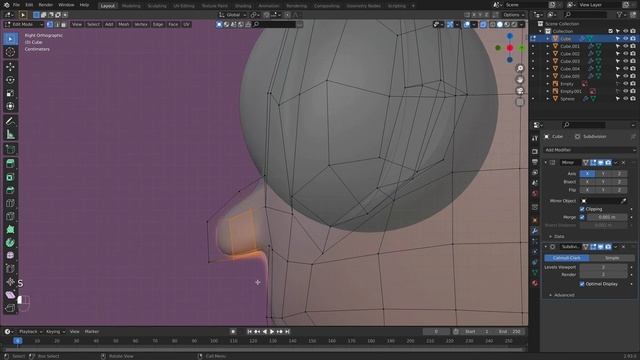The height and width of the screenshot is (360, 640).
Task: Toggle the Merge checkbox
Action: 582,217
